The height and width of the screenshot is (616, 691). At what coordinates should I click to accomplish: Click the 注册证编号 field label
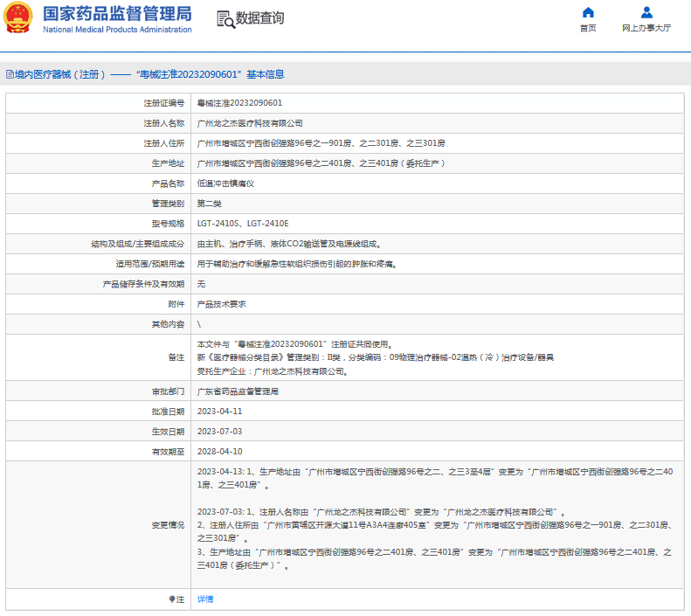coord(164,103)
